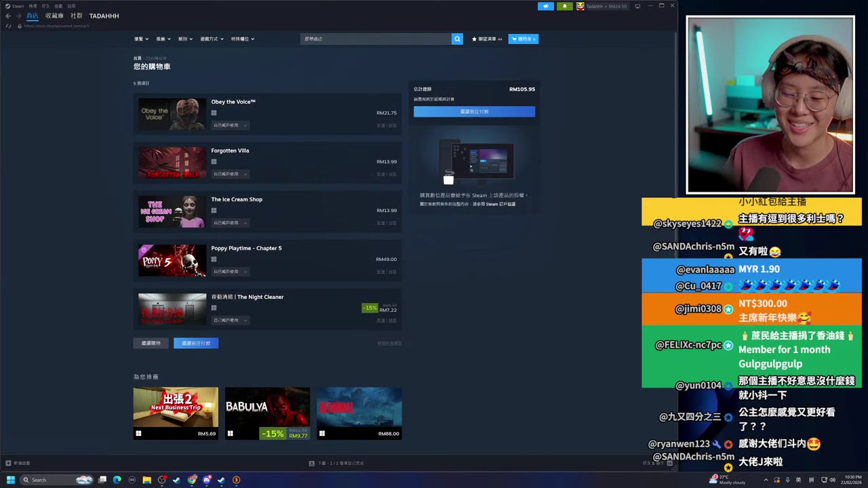Click the Windows icon under The Night Cleaner
The height and width of the screenshot is (488, 868).
pyautogui.click(x=214, y=308)
